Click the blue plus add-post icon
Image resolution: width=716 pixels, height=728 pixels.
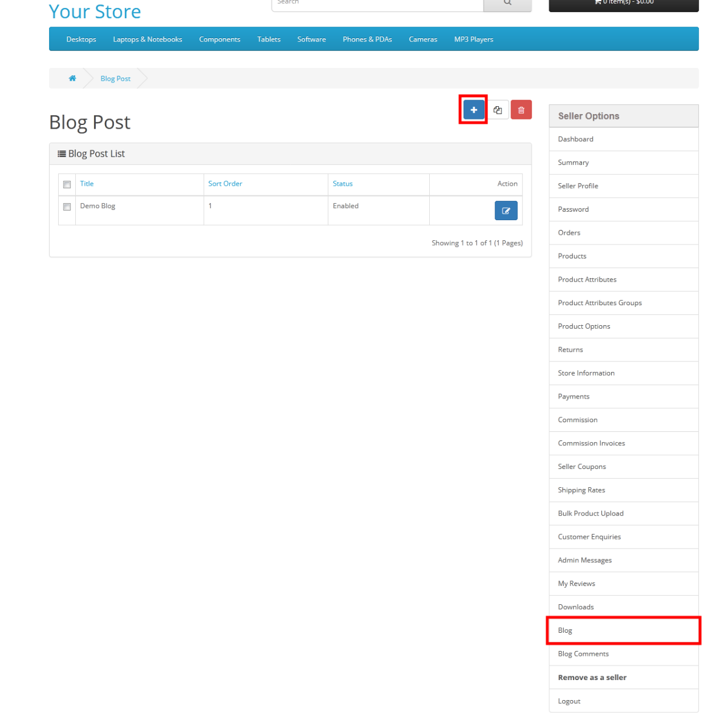[x=473, y=110]
